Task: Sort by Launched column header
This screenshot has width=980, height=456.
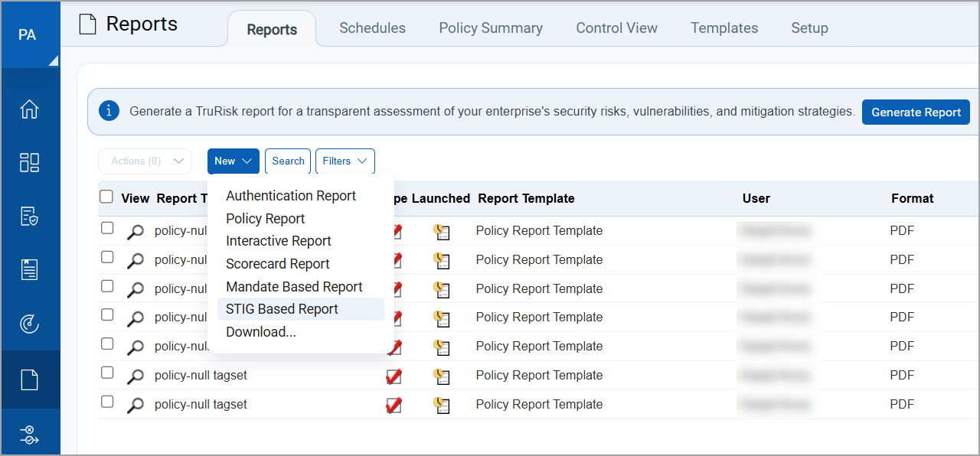Action: click(441, 198)
